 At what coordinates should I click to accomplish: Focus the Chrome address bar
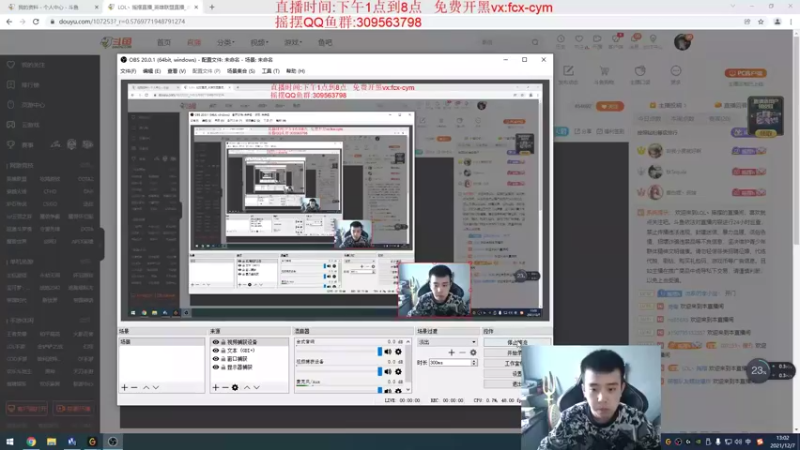tap(393, 21)
